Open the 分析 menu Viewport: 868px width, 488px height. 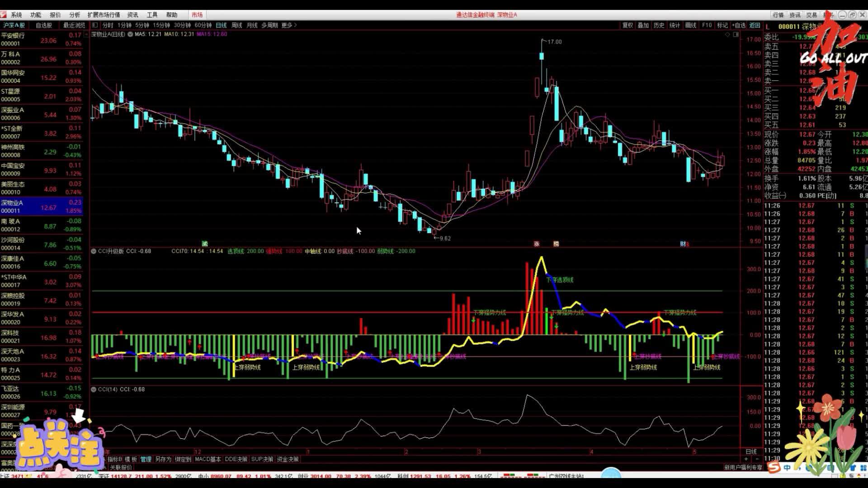[75, 15]
